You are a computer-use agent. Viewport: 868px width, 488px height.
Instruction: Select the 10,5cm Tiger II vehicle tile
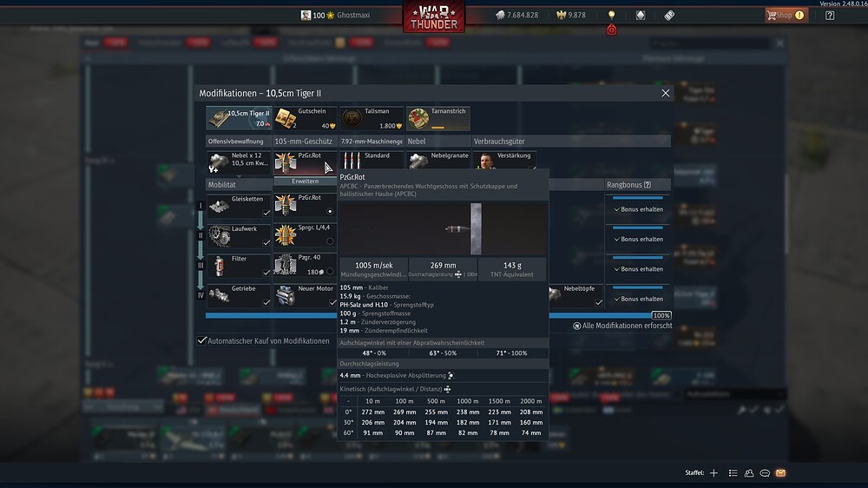tap(239, 118)
